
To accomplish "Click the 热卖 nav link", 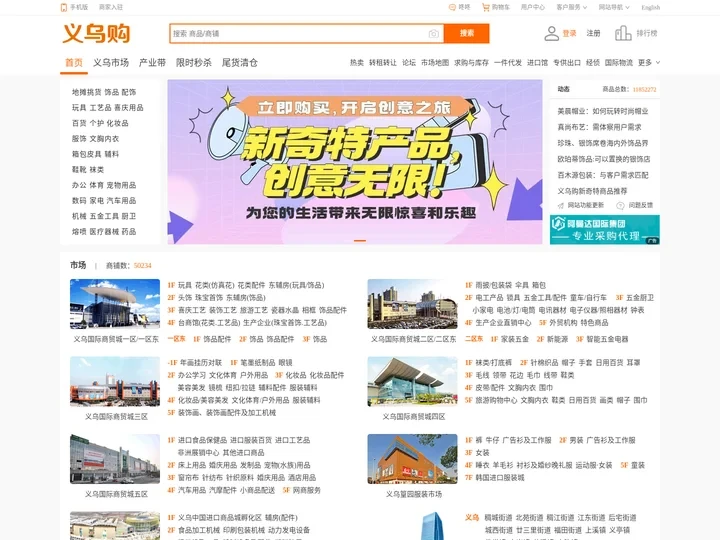I will tap(357, 62).
